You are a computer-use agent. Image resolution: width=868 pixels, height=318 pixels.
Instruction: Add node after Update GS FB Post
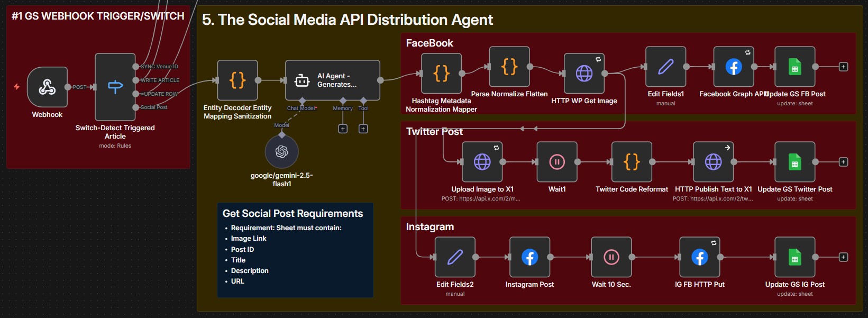pyautogui.click(x=844, y=67)
